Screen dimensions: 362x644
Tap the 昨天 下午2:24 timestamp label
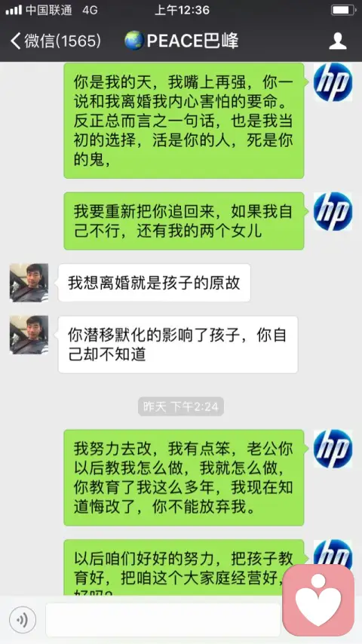[x=181, y=406]
